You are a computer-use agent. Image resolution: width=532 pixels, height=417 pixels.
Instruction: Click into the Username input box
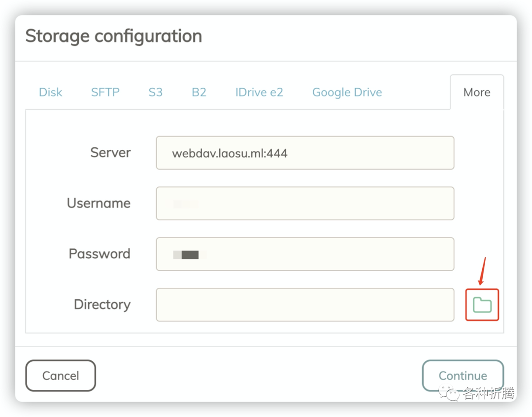(x=305, y=203)
